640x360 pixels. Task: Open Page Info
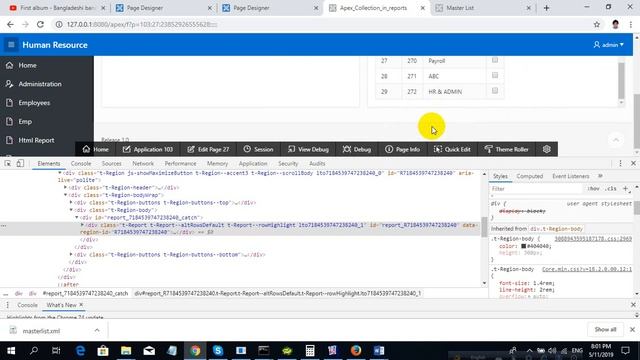tap(402, 149)
